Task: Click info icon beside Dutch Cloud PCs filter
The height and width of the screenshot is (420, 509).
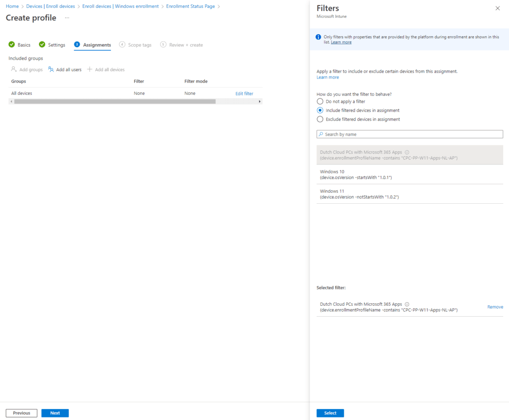Action: 407,153
